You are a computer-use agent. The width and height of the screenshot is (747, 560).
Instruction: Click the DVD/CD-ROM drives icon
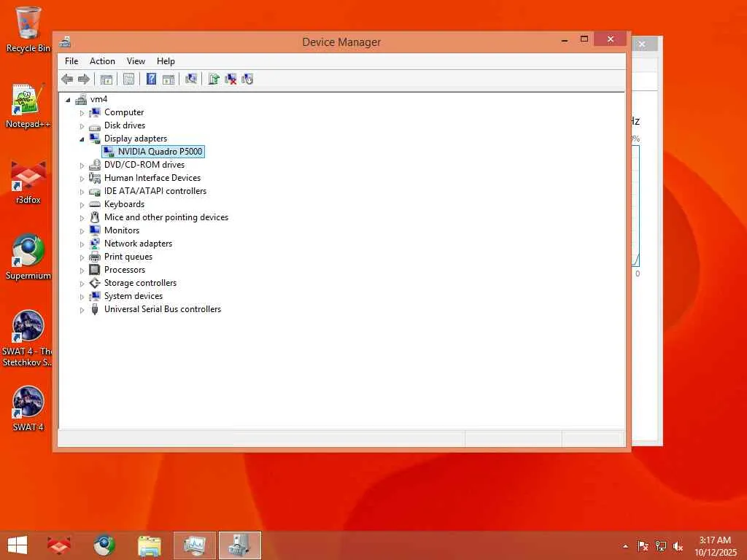[95, 165]
